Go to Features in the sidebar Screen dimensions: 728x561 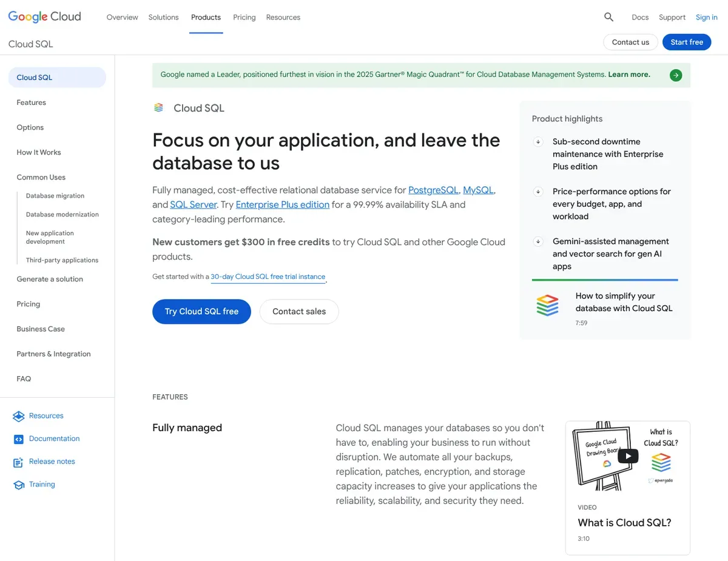point(31,102)
